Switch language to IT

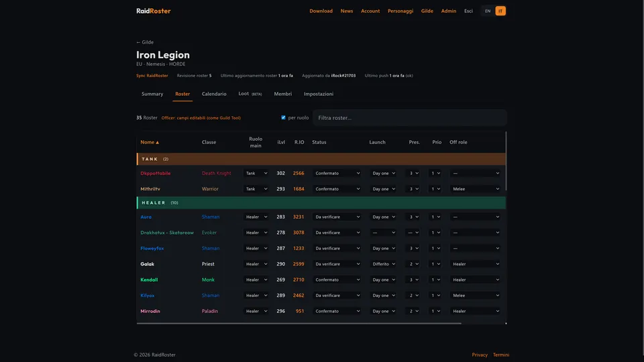[x=500, y=11]
